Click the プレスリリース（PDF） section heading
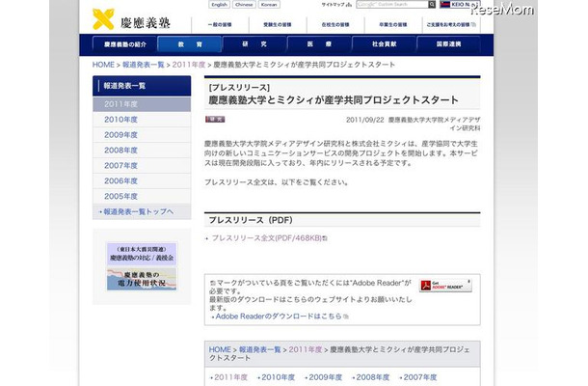This screenshot has height=386, width=588. click(251, 220)
